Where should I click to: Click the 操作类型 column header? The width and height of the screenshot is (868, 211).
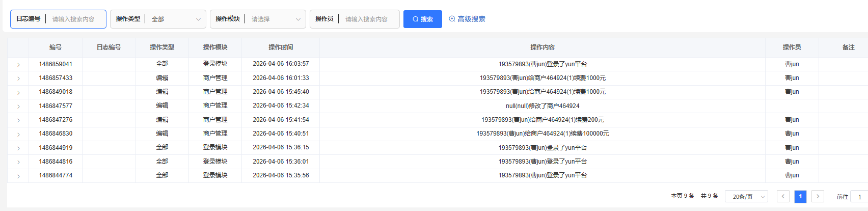click(x=162, y=47)
